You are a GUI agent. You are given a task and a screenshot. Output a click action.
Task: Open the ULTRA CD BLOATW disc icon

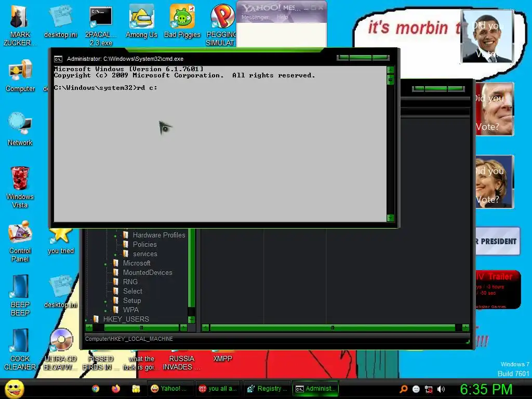click(61, 350)
